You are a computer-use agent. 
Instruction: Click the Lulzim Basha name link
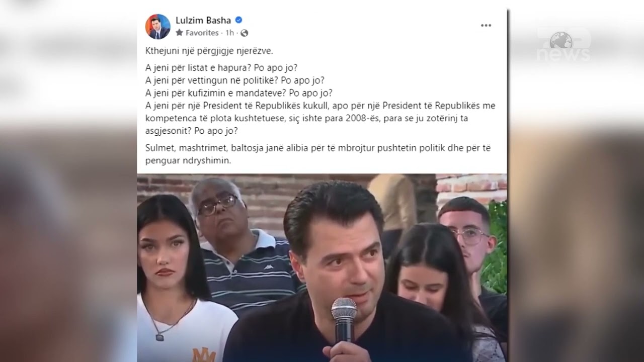tap(203, 20)
